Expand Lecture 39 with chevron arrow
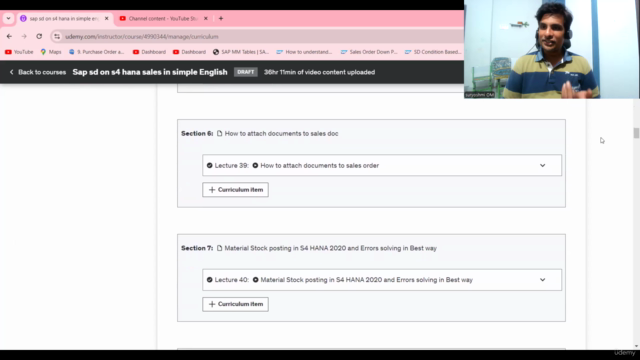Screen dimensions: 640x360 [x=542, y=165]
